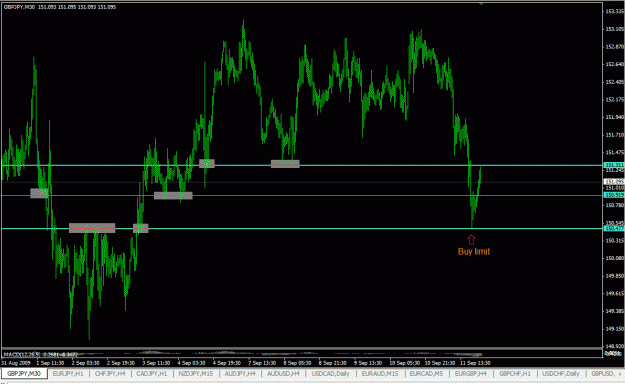Click the orange Buy limit label
The image size is (625, 384).
[474, 252]
